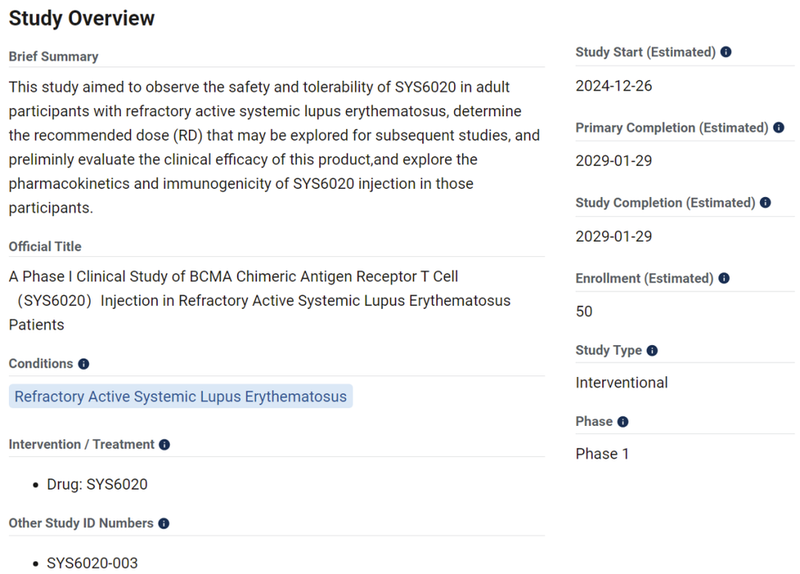Click the info icon next to Conditions
This screenshot has height=574, width=800.
(84, 364)
